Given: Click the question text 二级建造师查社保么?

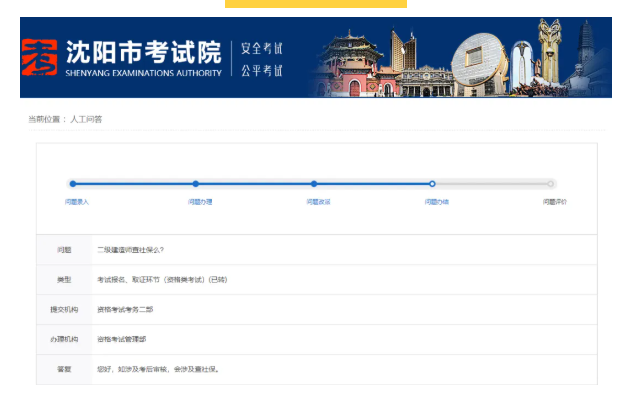Looking at the screenshot, I should pyautogui.click(x=130, y=250).
